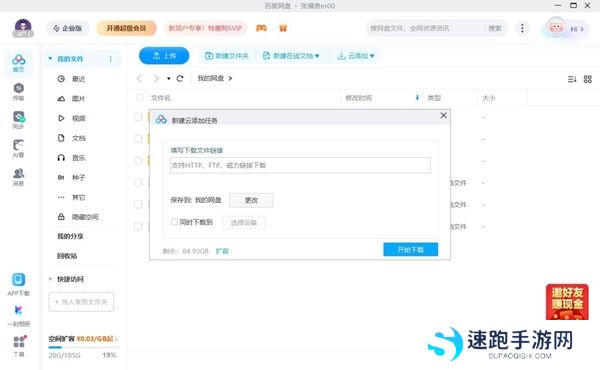Open 回收站 recycle bin
This screenshot has height=370, width=600.
point(67,256)
